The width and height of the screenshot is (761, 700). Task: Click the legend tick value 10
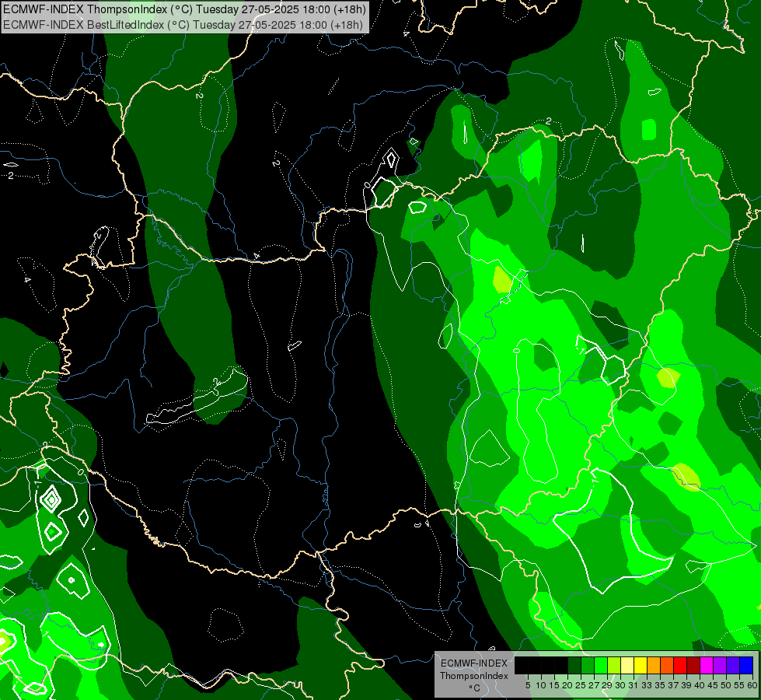tap(541, 685)
